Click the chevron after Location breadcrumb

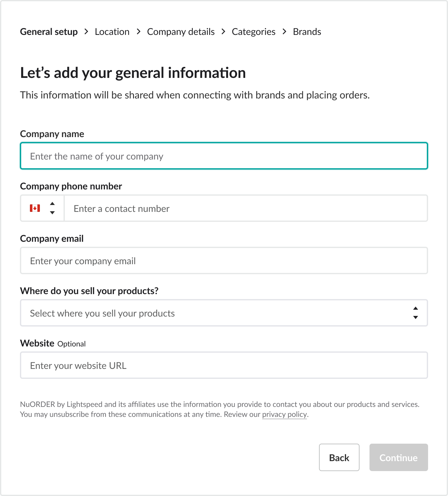coord(138,31)
